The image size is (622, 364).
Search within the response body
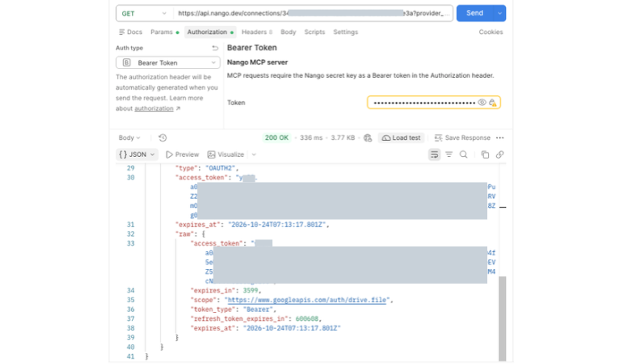click(x=463, y=155)
